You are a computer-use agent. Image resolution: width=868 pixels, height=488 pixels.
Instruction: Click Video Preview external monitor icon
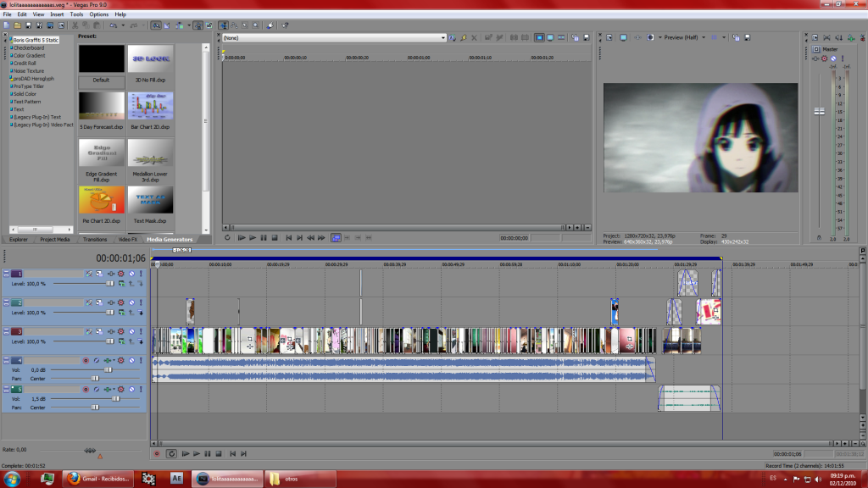tap(623, 37)
